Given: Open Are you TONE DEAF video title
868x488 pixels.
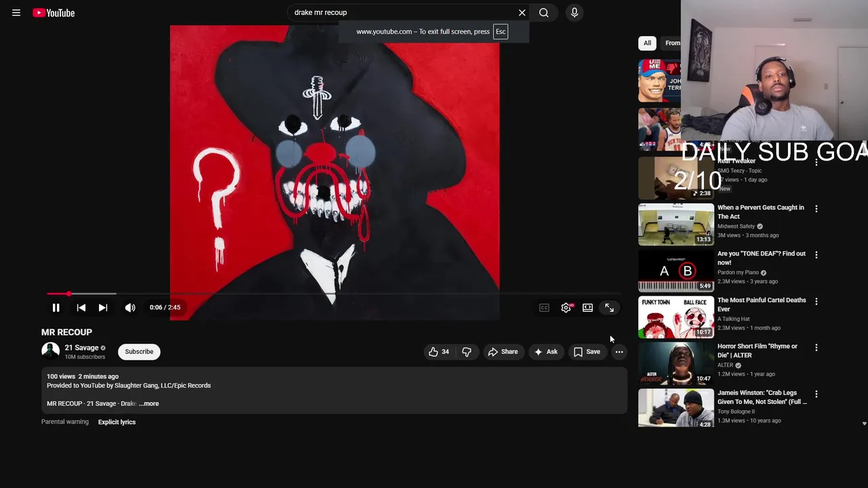Looking at the screenshot, I should click(x=762, y=258).
